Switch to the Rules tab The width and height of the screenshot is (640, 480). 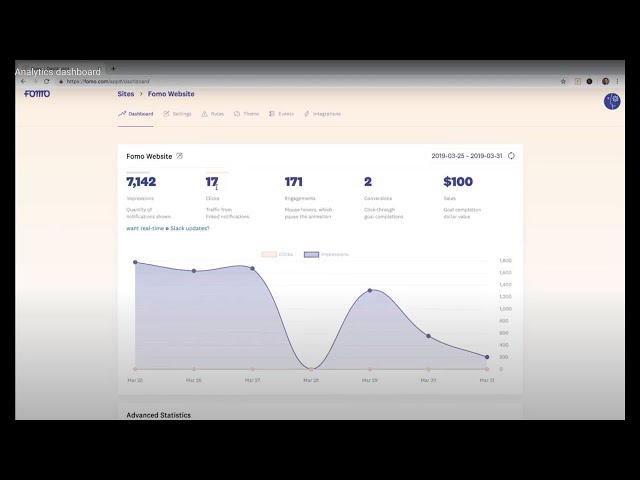click(212, 114)
